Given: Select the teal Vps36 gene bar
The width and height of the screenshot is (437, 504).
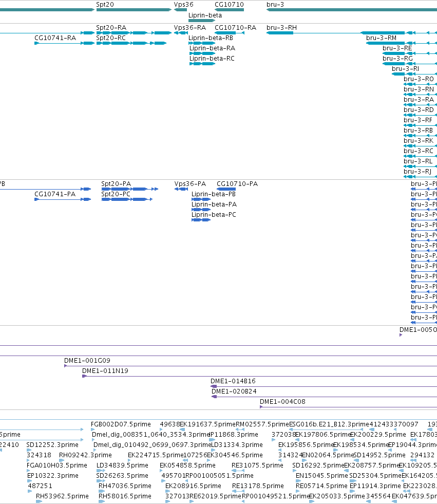Looking at the screenshot, I should (181, 10).
